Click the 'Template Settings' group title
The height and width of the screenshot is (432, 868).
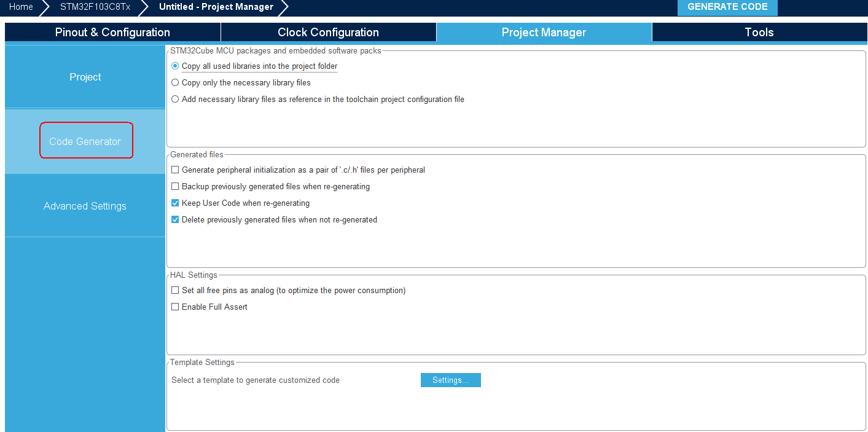(x=202, y=363)
